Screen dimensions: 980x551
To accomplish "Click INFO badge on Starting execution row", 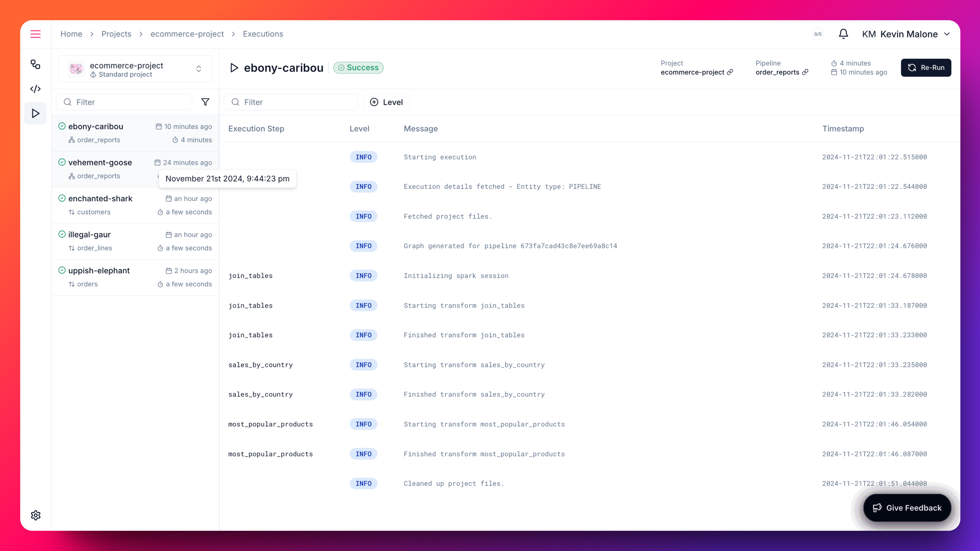I will pos(363,157).
